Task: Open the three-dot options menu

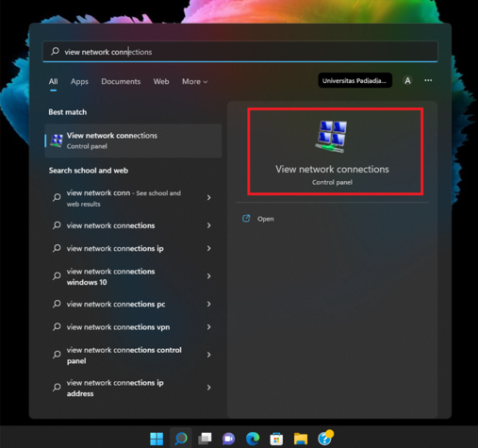Action: click(x=428, y=80)
